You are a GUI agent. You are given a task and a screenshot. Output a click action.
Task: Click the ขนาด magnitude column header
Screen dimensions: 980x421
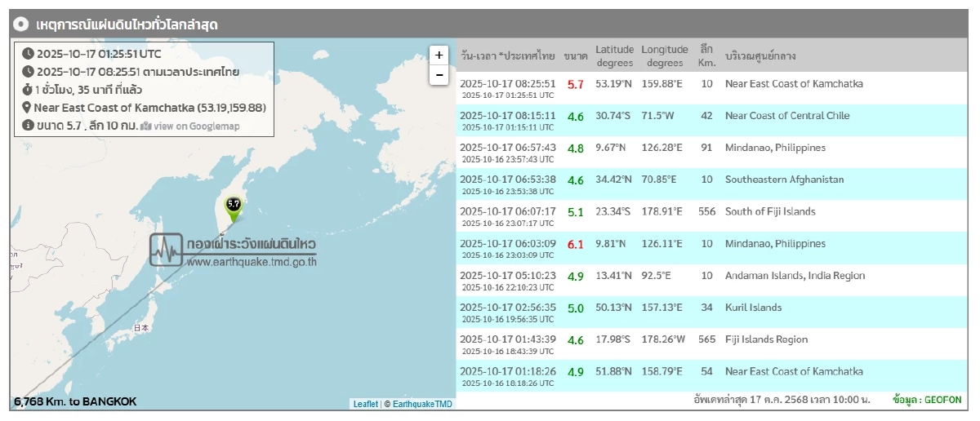575,56
